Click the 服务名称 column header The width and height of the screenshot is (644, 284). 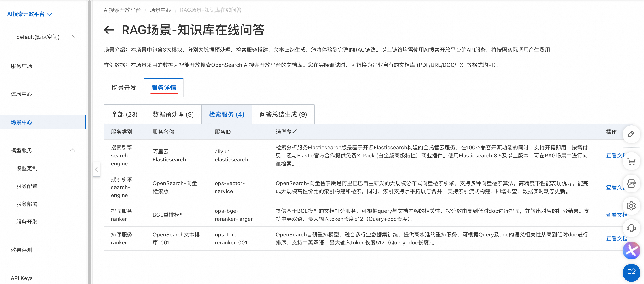[x=163, y=132]
